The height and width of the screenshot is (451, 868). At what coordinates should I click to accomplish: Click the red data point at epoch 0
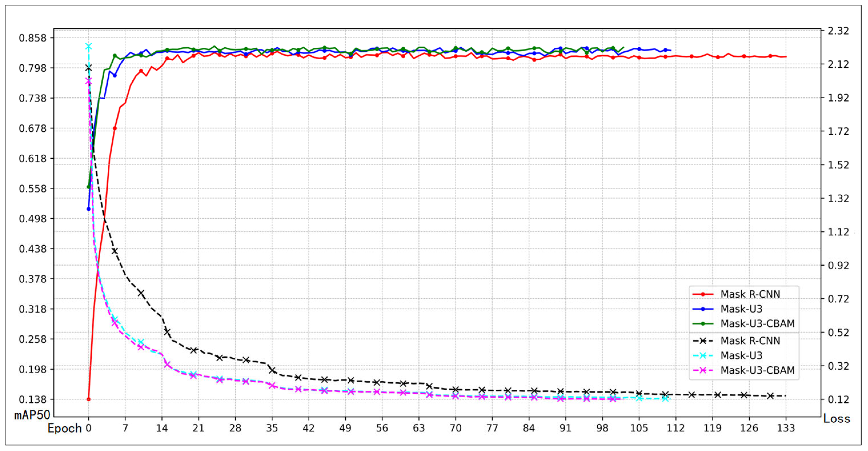(89, 400)
